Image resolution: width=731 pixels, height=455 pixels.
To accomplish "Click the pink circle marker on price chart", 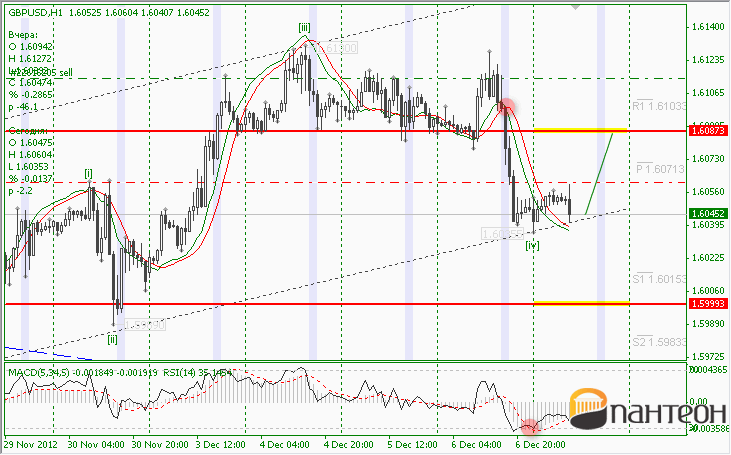I will point(506,106).
